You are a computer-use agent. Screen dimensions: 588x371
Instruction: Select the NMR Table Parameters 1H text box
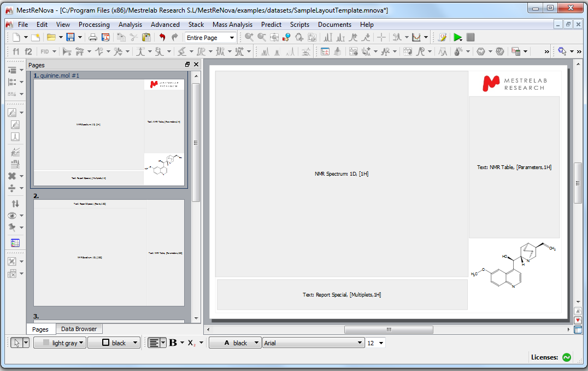click(514, 167)
